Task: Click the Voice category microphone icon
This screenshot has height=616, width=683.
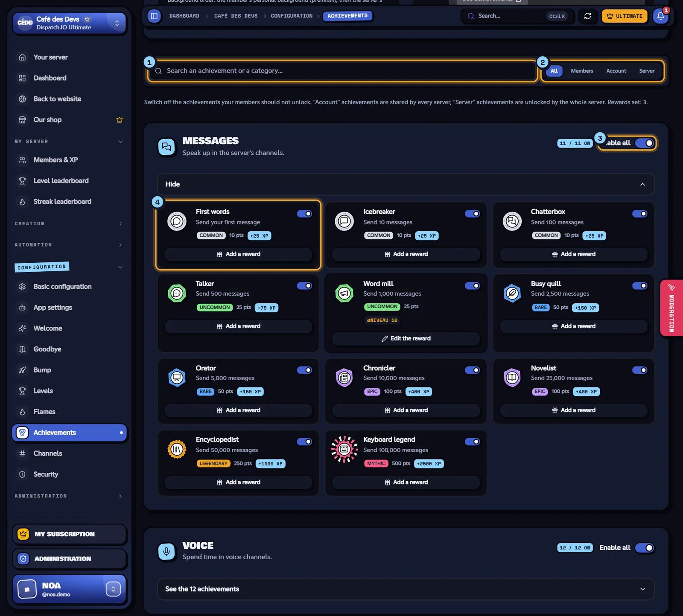Action: coord(166,551)
